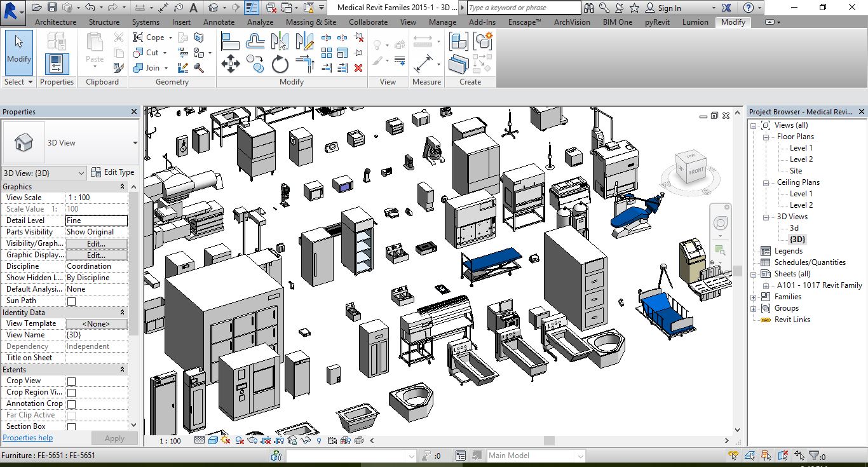Click the Modify arrow tool
868x467 pixels.
pyautogui.click(x=18, y=48)
